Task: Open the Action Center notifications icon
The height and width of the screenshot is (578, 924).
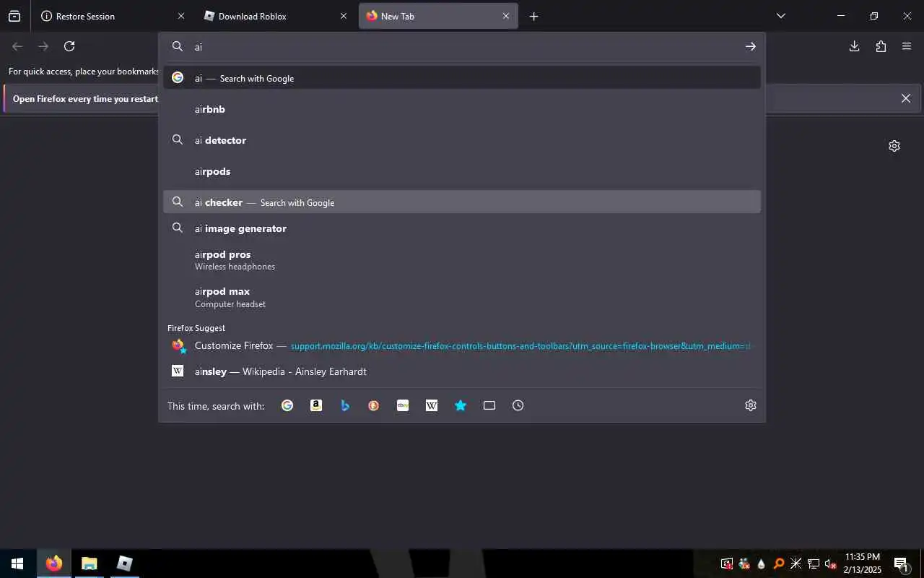Action: (x=901, y=564)
